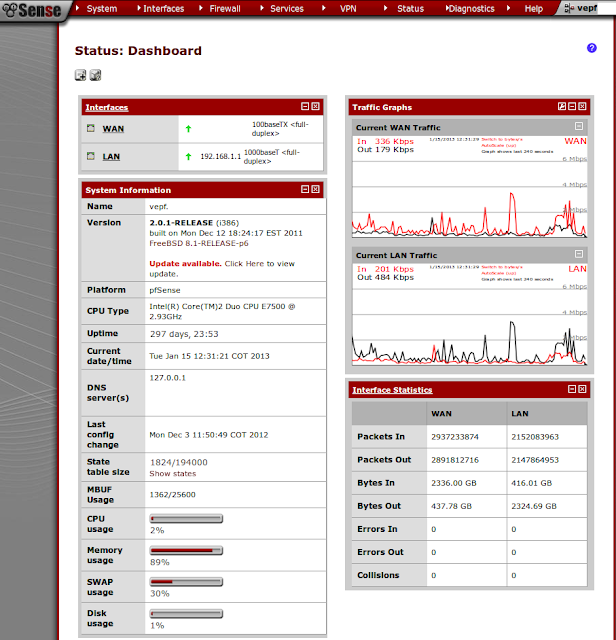Click the Current date/time value

point(209,356)
